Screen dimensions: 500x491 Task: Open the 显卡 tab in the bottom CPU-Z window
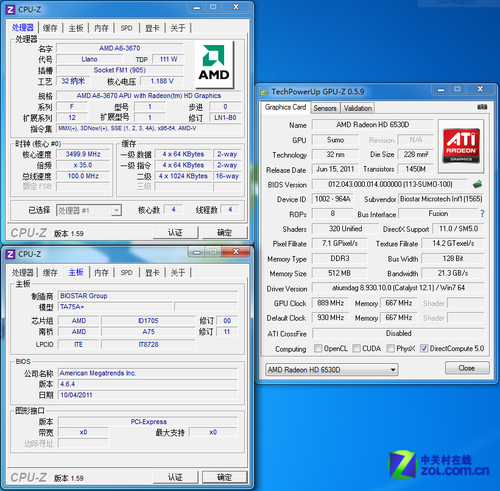pos(152,273)
